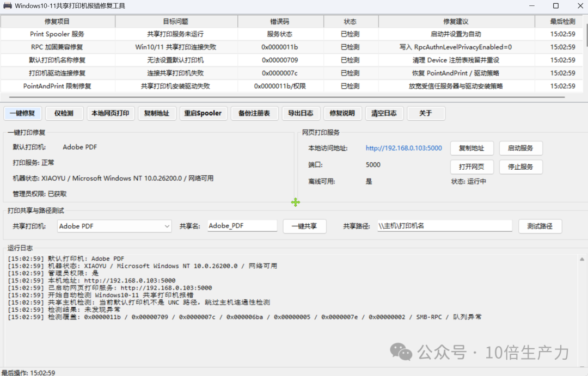Select the RPC 加固兼容修复 row

tap(292, 47)
